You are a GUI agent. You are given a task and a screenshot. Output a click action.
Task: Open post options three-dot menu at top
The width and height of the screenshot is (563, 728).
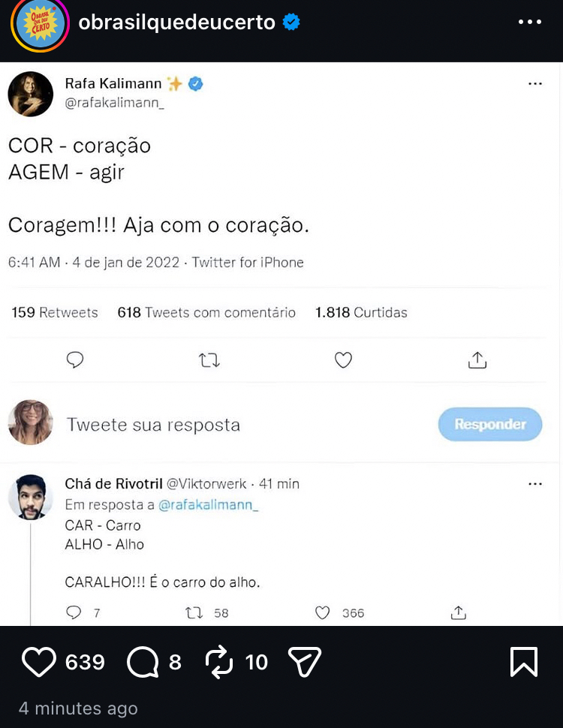[530, 23]
